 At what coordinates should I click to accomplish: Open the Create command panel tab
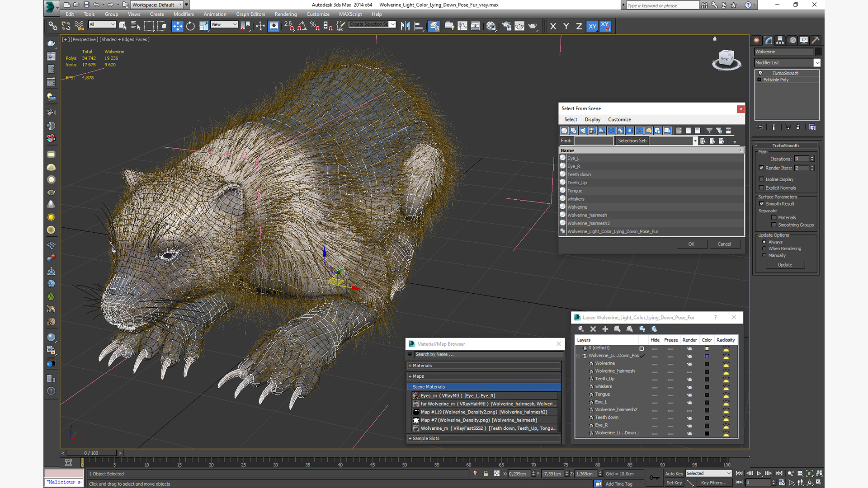coord(757,40)
